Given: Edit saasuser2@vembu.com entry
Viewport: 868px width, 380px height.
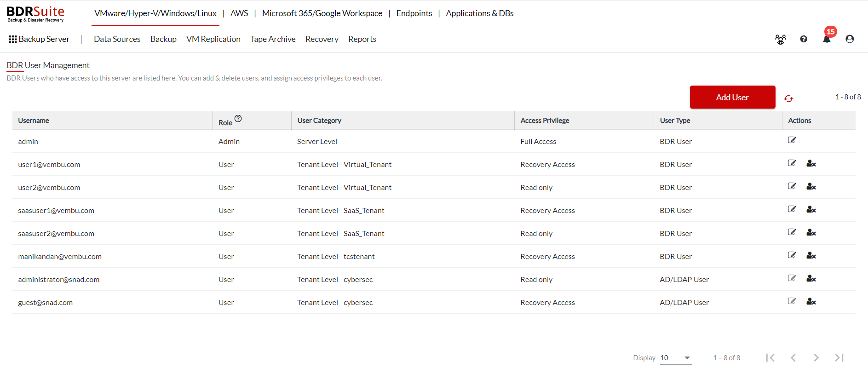Looking at the screenshot, I should (792, 232).
